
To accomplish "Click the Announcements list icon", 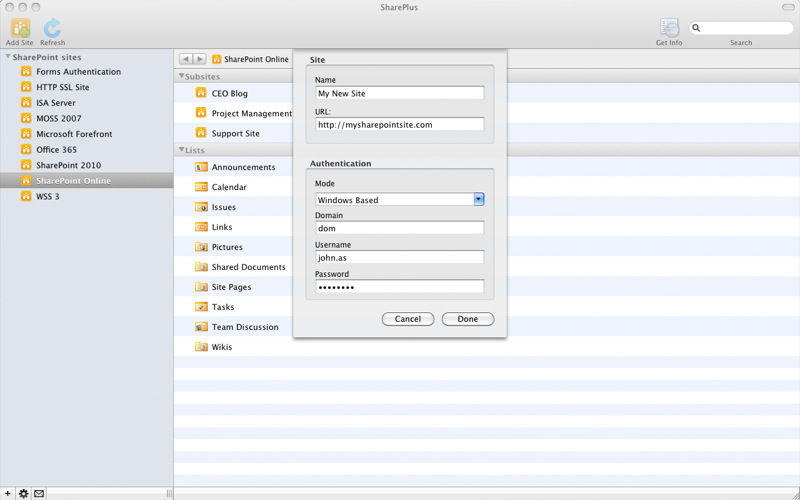I will pyautogui.click(x=202, y=167).
